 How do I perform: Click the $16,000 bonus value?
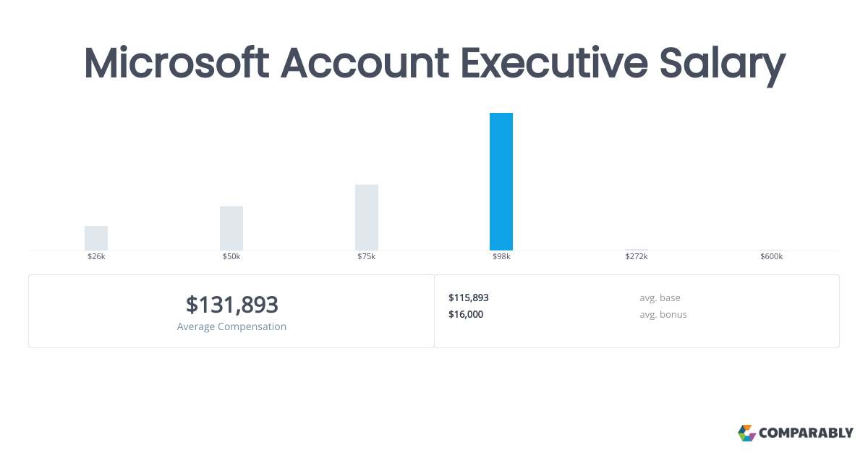466,314
